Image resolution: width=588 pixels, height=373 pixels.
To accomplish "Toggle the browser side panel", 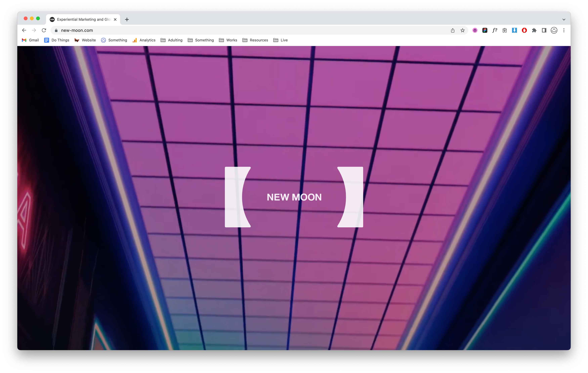I will click(x=544, y=30).
